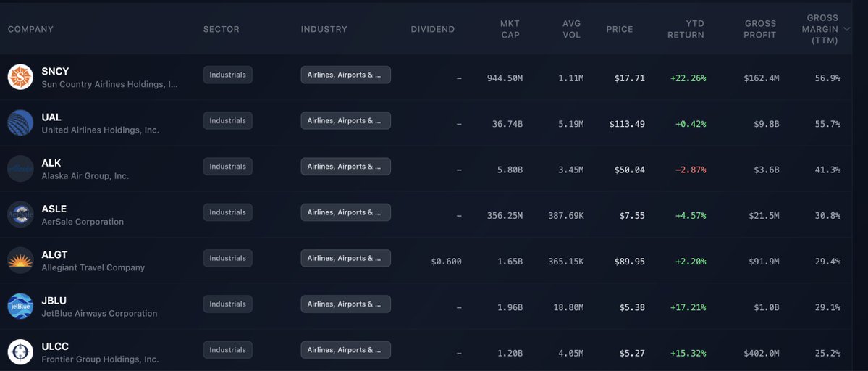Click the Industrials tag in ALGT row

click(x=227, y=258)
